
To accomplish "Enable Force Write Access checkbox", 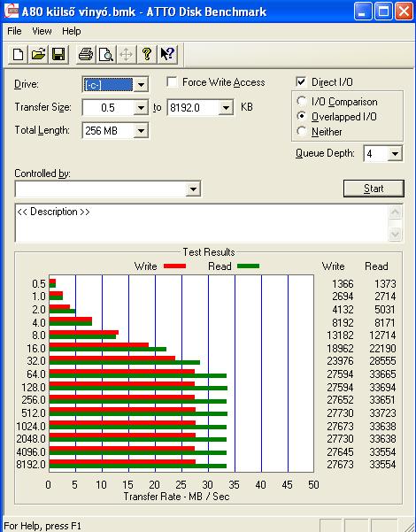I will pyautogui.click(x=173, y=82).
